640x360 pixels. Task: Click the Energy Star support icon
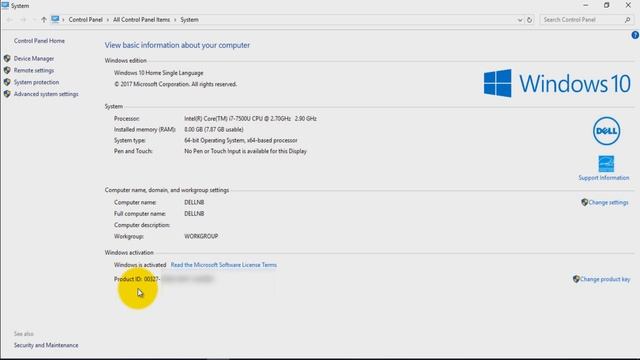pos(606,164)
